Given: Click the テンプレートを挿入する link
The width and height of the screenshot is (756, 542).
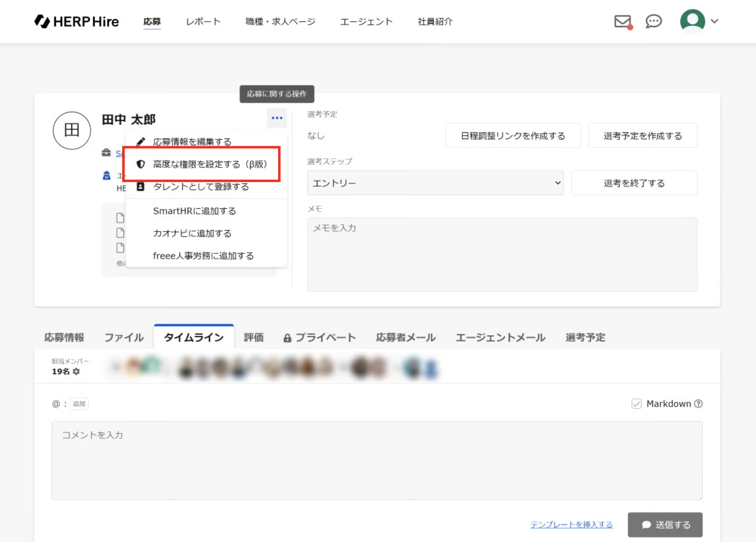Looking at the screenshot, I should [571, 524].
